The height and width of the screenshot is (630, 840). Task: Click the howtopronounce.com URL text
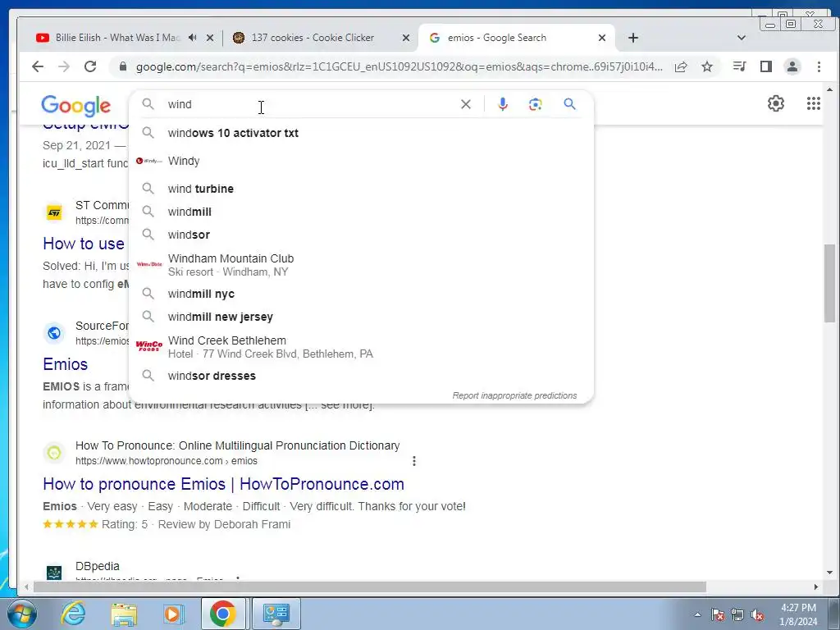coord(166,461)
